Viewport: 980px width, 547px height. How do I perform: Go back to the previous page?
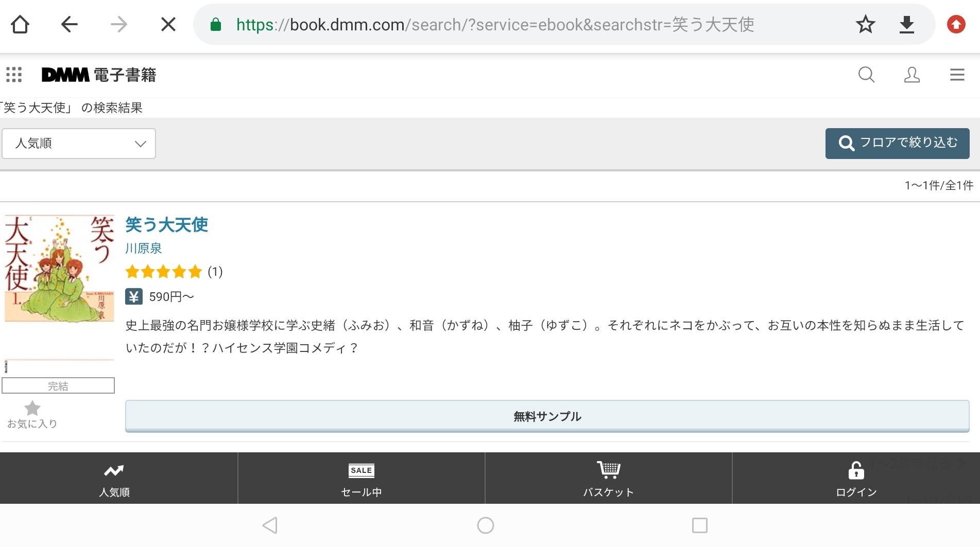pos(69,24)
